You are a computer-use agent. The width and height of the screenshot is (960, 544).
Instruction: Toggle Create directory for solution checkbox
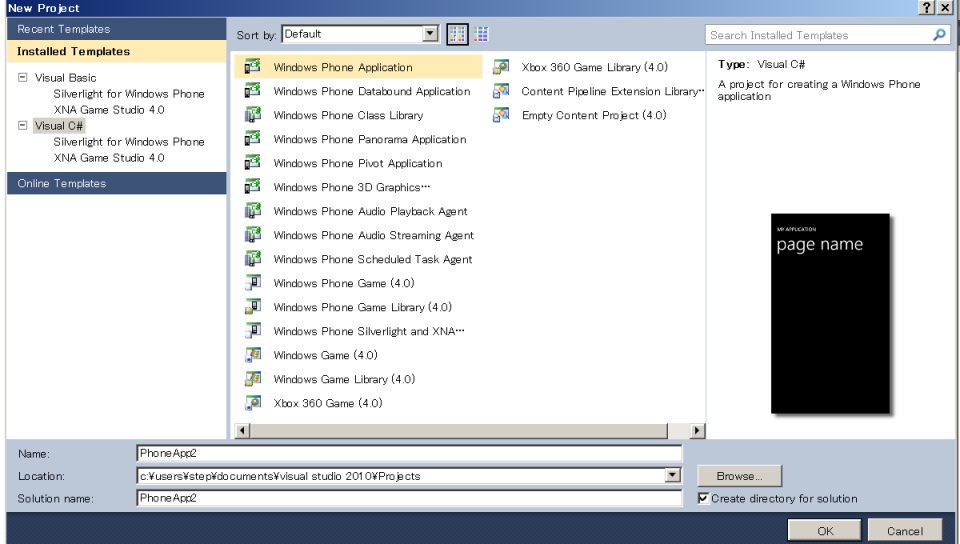pos(703,498)
